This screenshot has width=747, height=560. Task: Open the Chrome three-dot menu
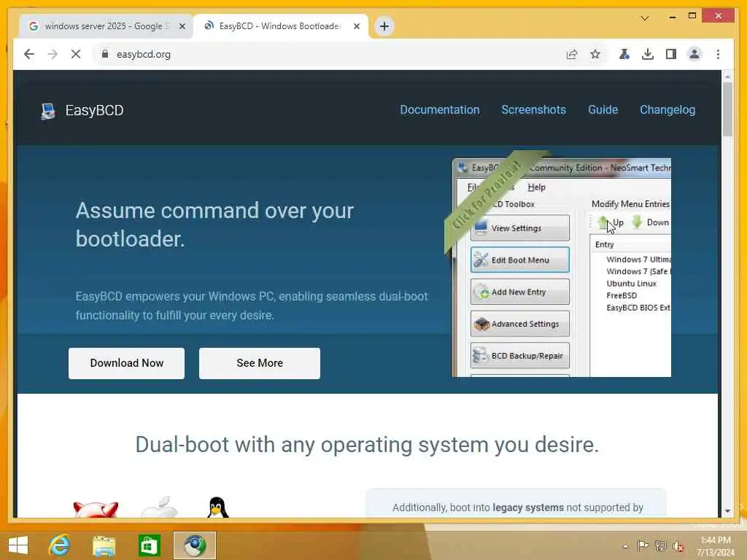point(718,54)
